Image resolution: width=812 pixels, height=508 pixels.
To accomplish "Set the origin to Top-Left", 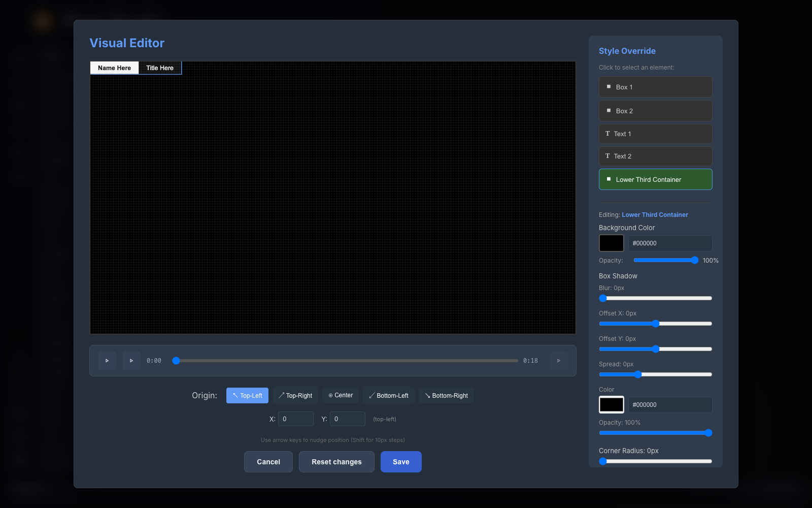I will [x=247, y=395].
